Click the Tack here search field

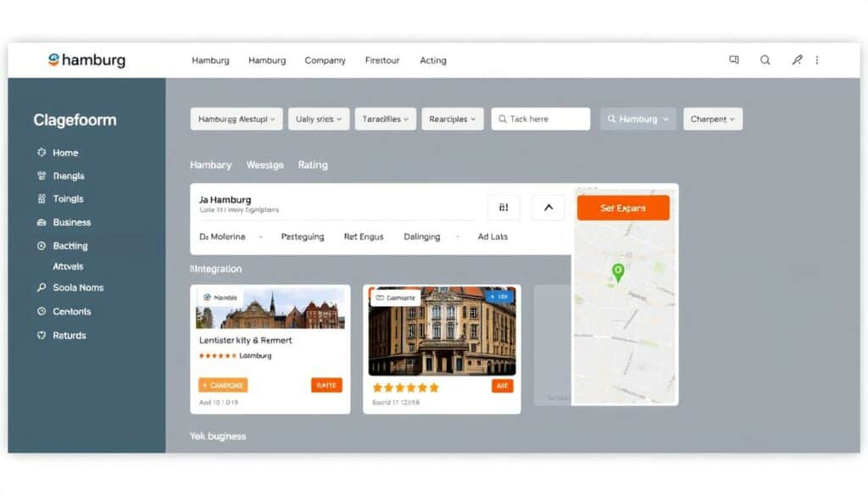pyautogui.click(x=540, y=119)
